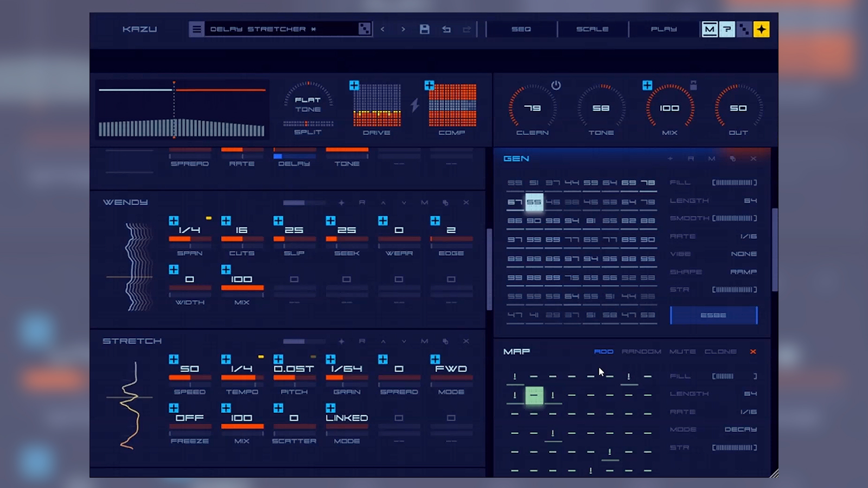Open the SEQ tab

(x=521, y=29)
